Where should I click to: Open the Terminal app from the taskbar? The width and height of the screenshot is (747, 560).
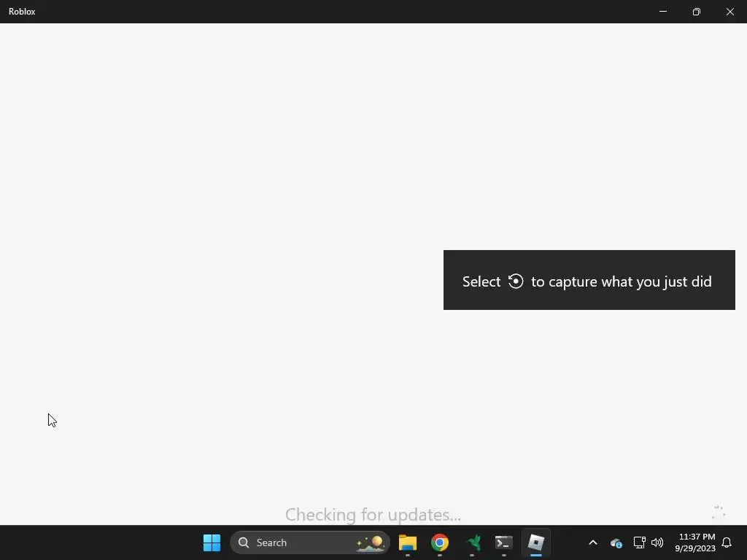click(504, 542)
